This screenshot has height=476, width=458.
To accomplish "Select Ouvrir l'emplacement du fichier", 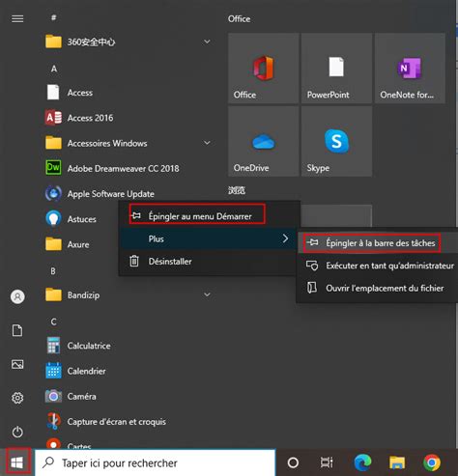I will click(377, 288).
